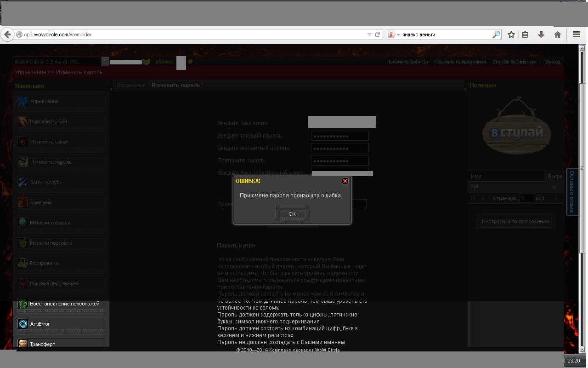Click the browser back arrow button
Image resolution: width=588 pixels, height=368 pixels.
pos(7,34)
